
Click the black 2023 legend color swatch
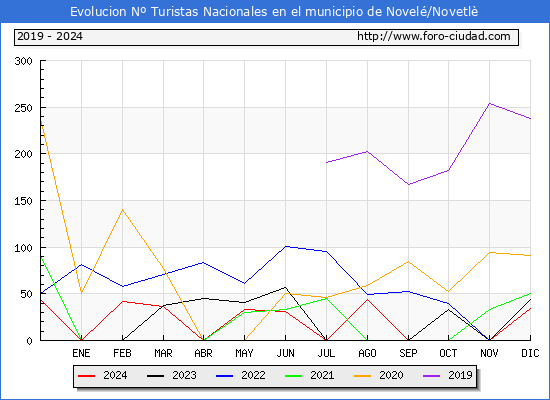click(x=155, y=376)
